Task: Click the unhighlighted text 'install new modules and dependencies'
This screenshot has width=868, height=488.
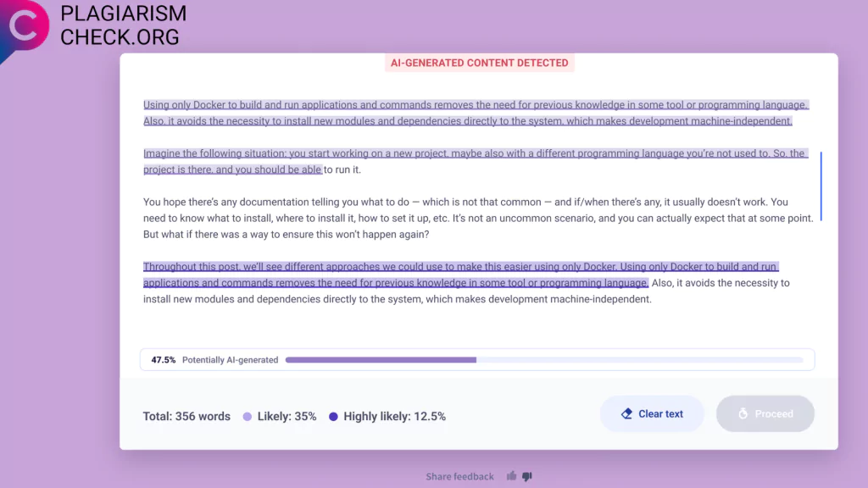Action: click(x=232, y=299)
